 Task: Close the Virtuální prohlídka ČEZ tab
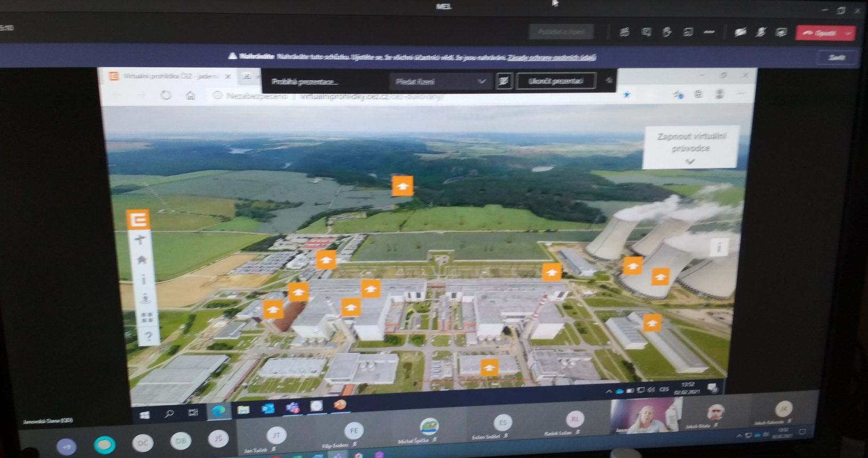(x=227, y=77)
